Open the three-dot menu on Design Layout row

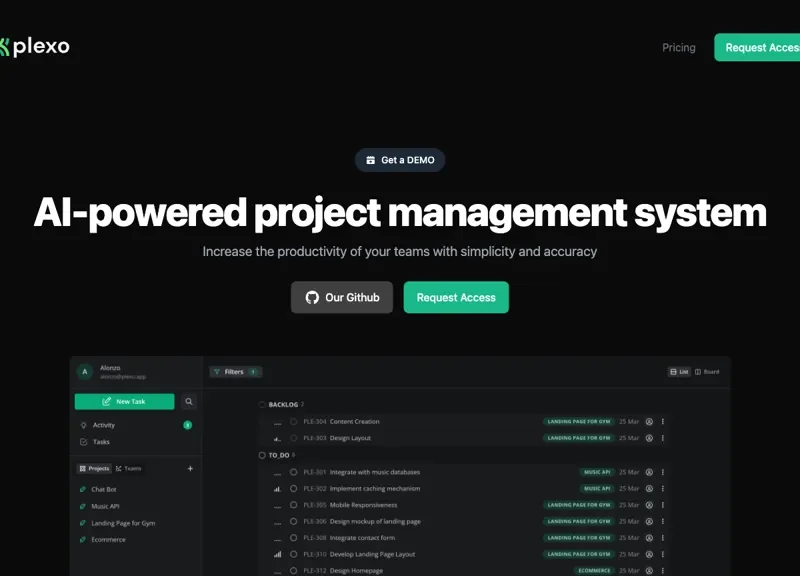[x=663, y=438]
